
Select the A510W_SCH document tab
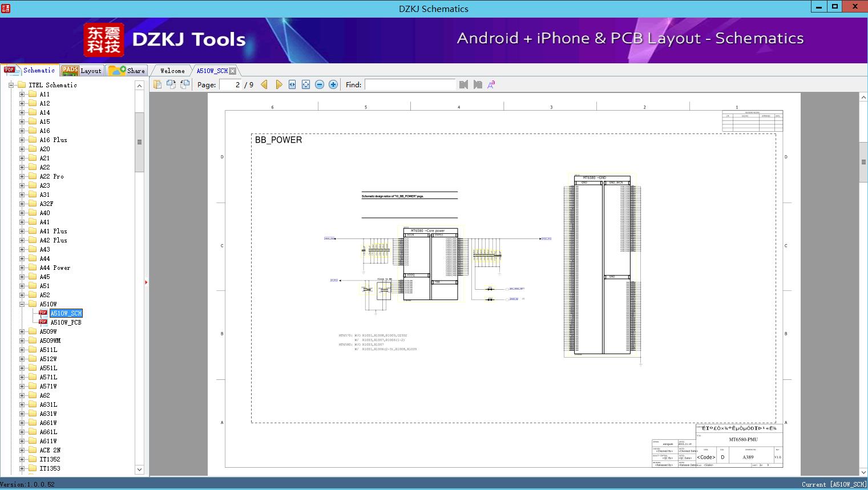[212, 71]
